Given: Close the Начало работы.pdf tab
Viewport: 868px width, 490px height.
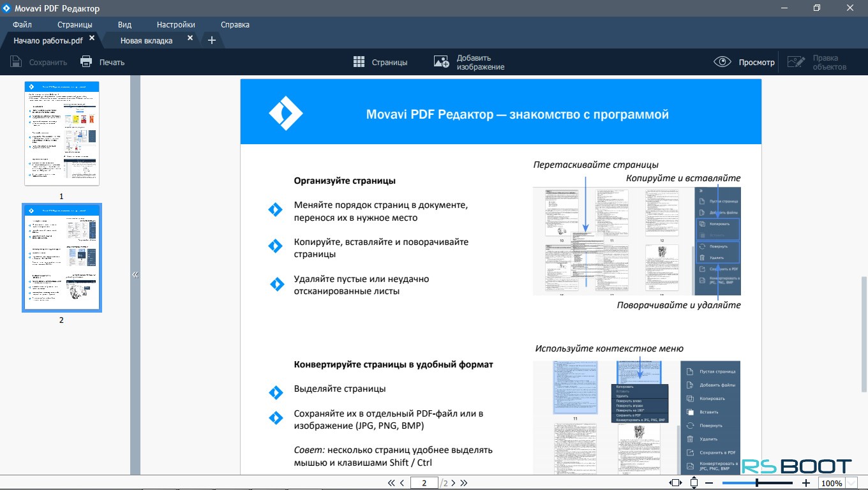Looking at the screenshot, I should click(x=92, y=39).
